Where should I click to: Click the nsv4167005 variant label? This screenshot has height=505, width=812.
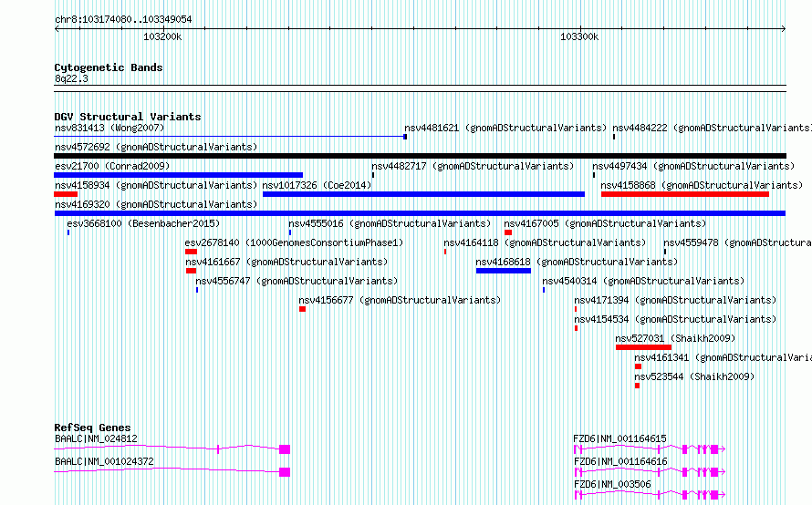point(605,224)
